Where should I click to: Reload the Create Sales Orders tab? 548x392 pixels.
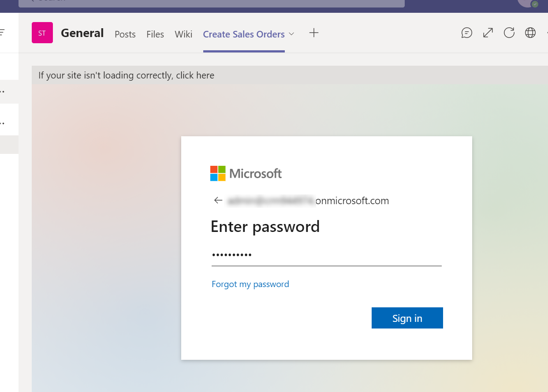[x=509, y=33]
